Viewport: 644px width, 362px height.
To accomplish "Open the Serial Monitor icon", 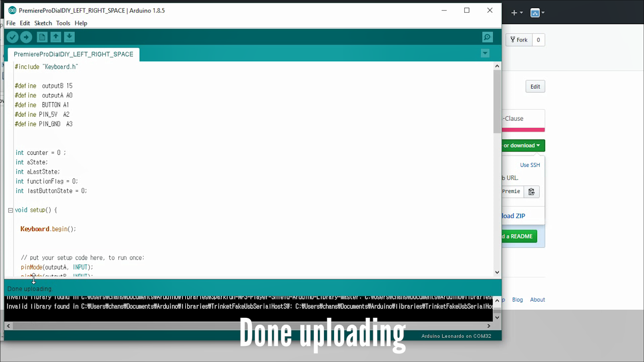I will (487, 37).
